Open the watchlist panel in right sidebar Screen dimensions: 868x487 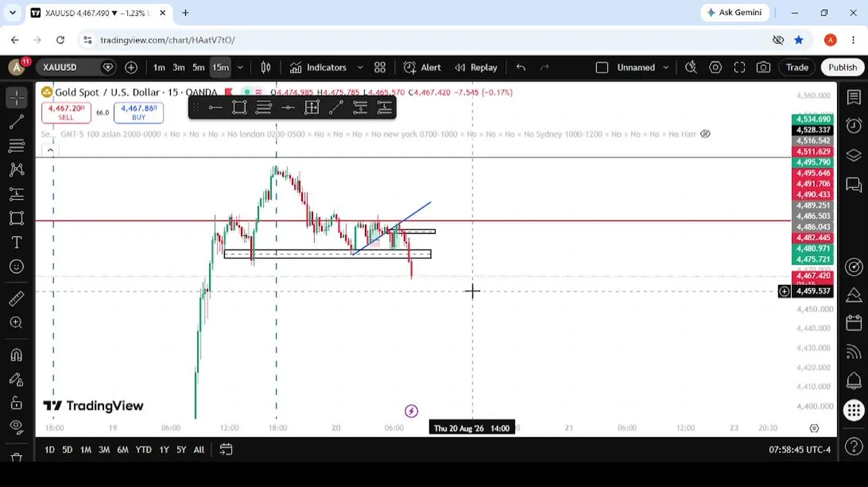(854, 97)
